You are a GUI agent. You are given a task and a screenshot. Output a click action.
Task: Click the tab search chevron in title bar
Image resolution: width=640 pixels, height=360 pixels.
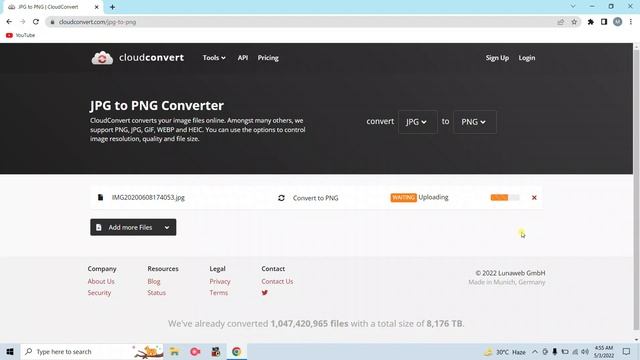pos(573,7)
